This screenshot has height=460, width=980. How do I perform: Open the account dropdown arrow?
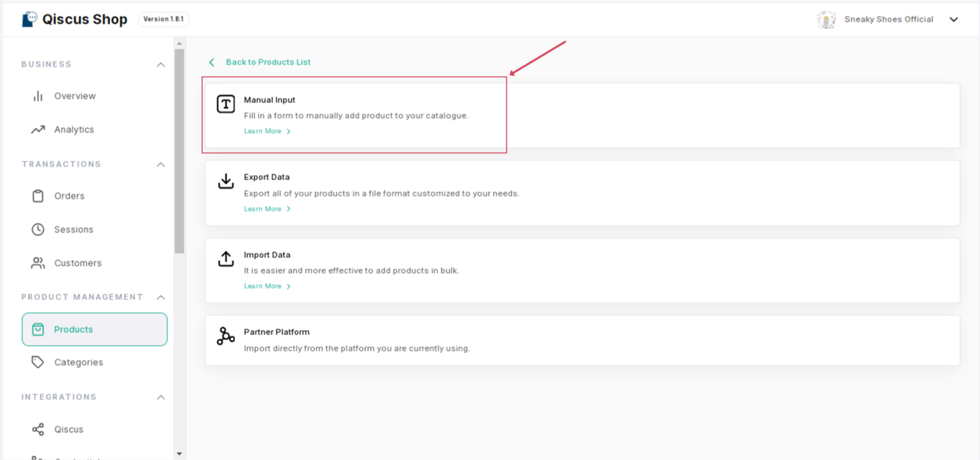click(x=954, y=20)
